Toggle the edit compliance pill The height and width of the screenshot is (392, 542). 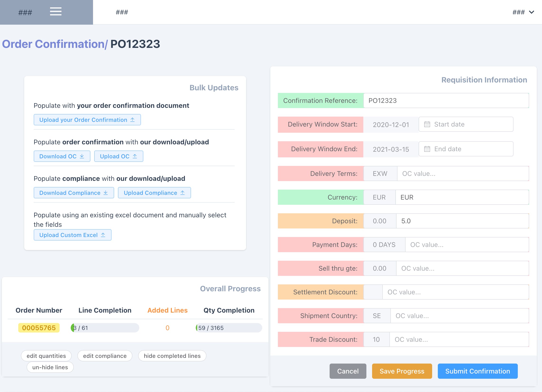tap(105, 356)
